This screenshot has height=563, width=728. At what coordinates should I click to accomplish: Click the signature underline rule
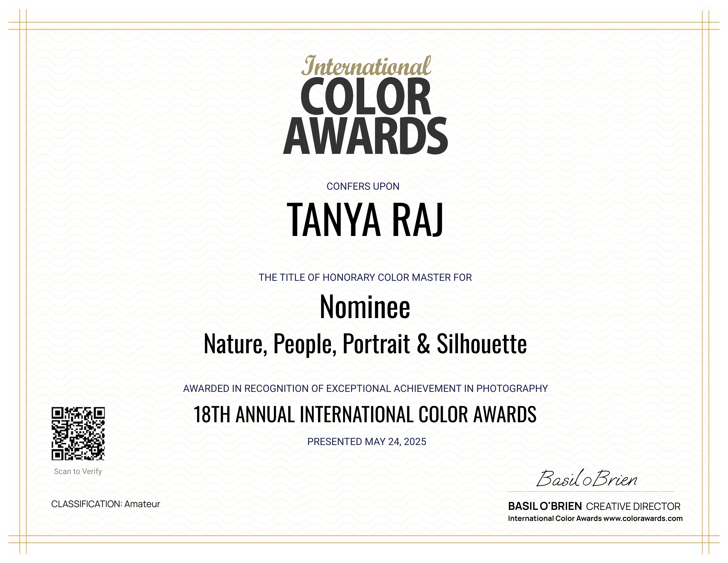pos(590,492)
